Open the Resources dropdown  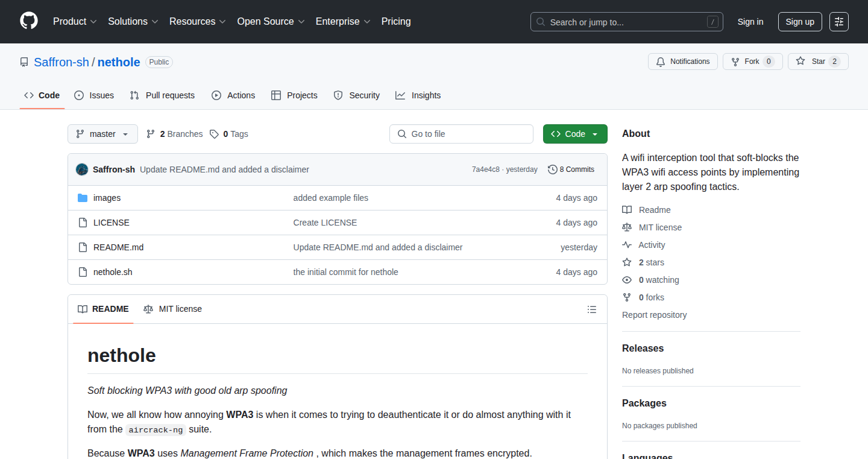coord(198,21)
